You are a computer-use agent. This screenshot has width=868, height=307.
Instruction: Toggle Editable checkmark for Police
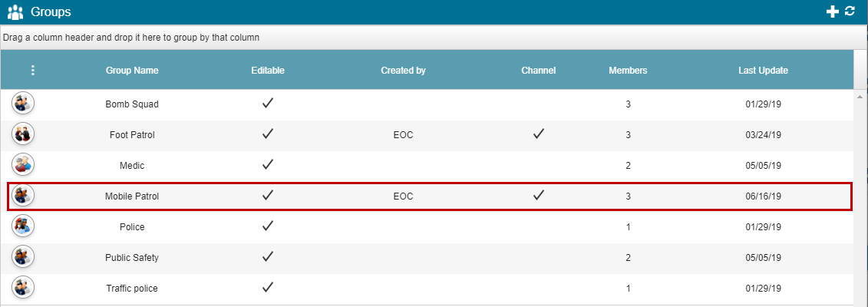coord(268,226)
